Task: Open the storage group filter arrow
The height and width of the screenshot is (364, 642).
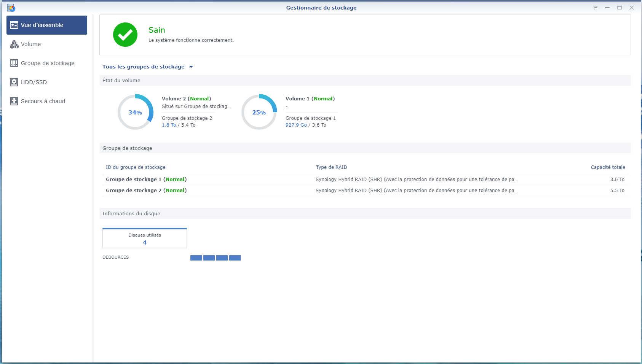Action: pos(191,67)
